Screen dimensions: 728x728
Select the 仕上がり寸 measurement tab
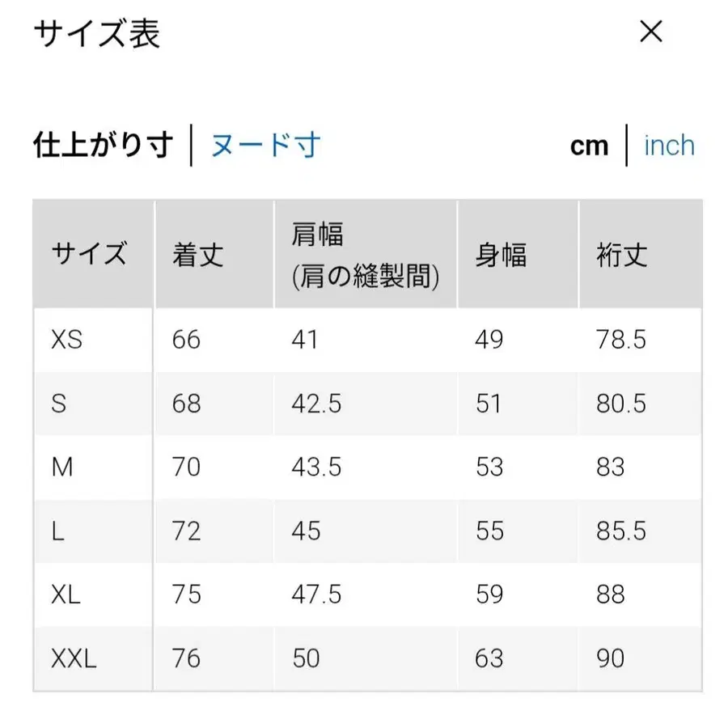point(103,146)
